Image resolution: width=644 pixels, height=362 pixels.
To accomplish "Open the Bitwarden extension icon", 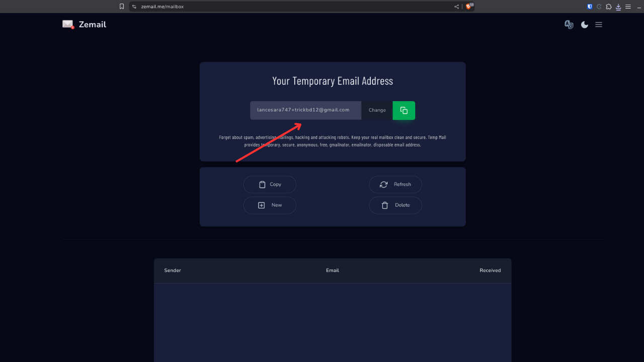I will [x=590, y=7].
